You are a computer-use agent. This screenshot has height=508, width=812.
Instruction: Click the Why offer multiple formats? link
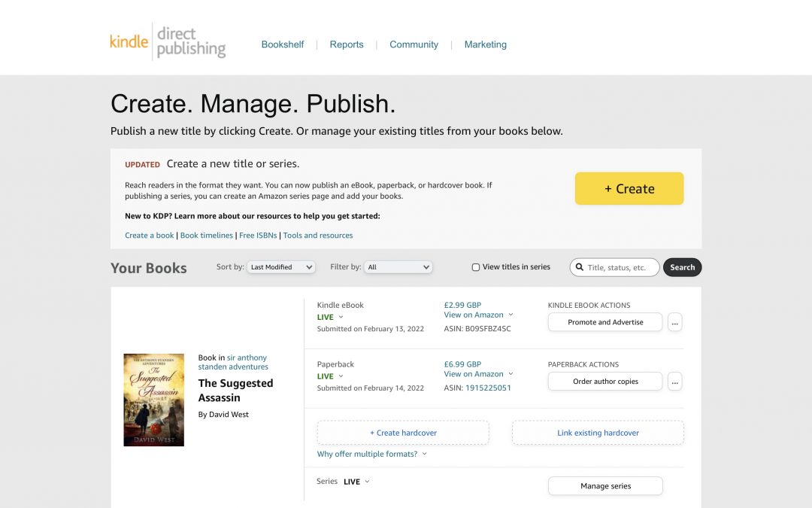[x=367, y=454]
